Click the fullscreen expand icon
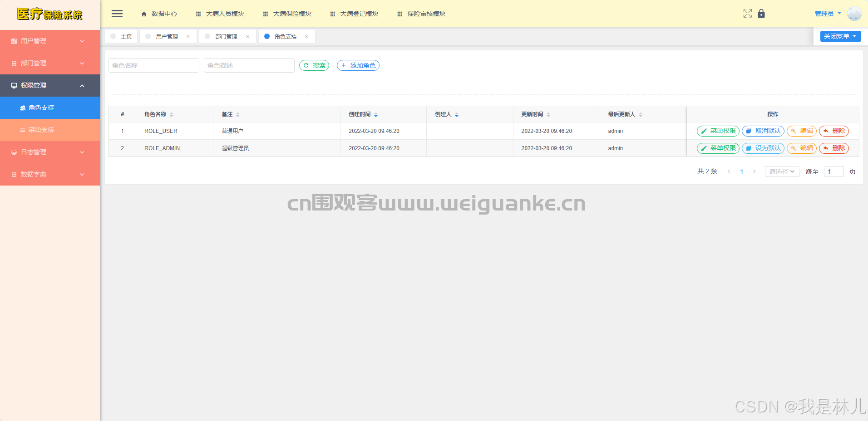This screenshot has height=421, width=868. point(748,14)
